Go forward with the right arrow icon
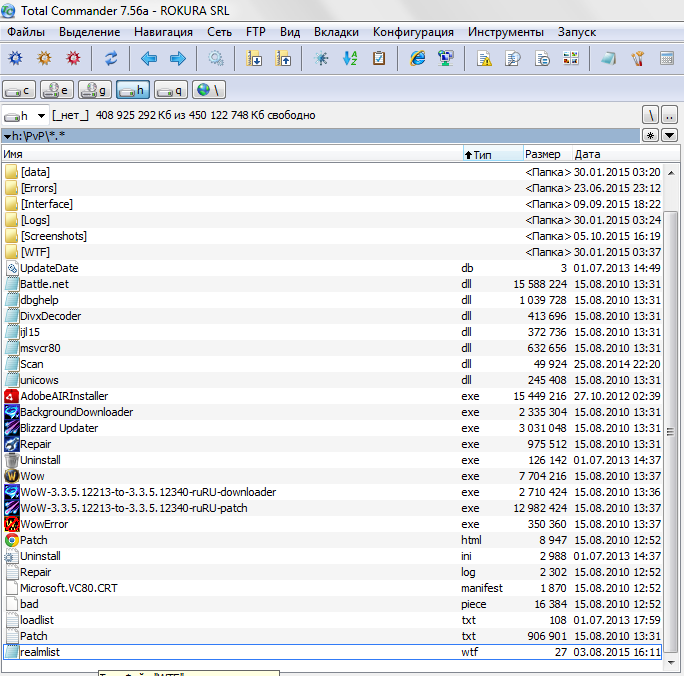Image resolution: width=684 pixels, height=676 pixels. 178,58
